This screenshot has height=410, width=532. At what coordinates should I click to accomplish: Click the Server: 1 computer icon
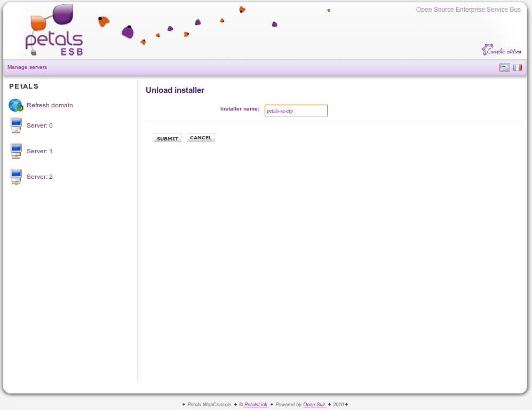(x=16, y=151)
